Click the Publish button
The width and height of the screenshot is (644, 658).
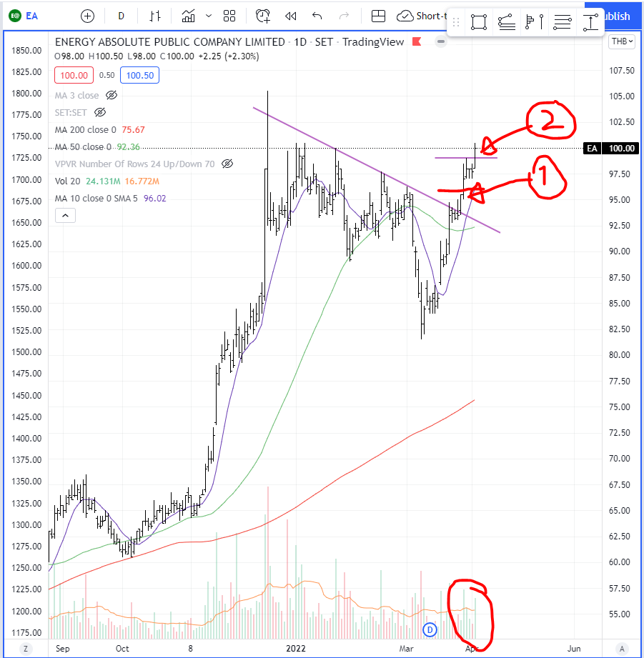coord(615,16)
